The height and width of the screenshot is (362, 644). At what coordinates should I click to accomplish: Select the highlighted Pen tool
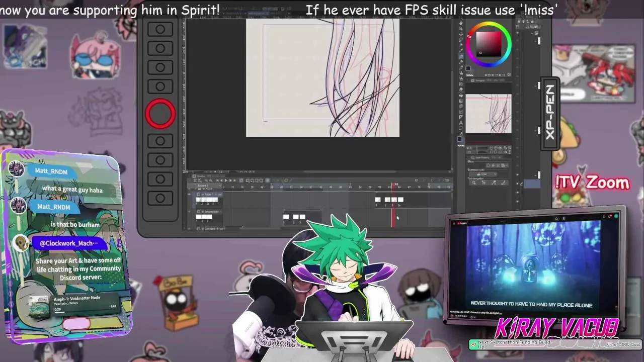tap(461, 56)
